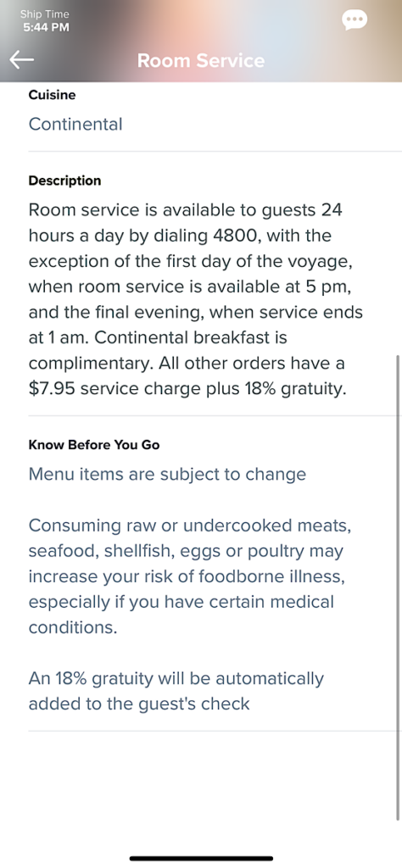Tap the 5:44 PM ship clock
Screen dimensions: 402x868
tap(47, 26)
